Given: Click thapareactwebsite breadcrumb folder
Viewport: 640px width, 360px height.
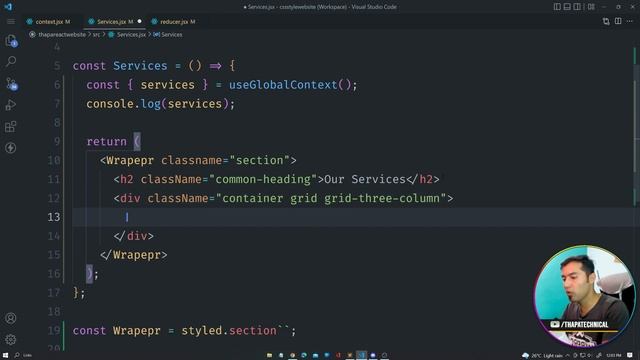Looking at the screenshot, I should tap(62, 35).
